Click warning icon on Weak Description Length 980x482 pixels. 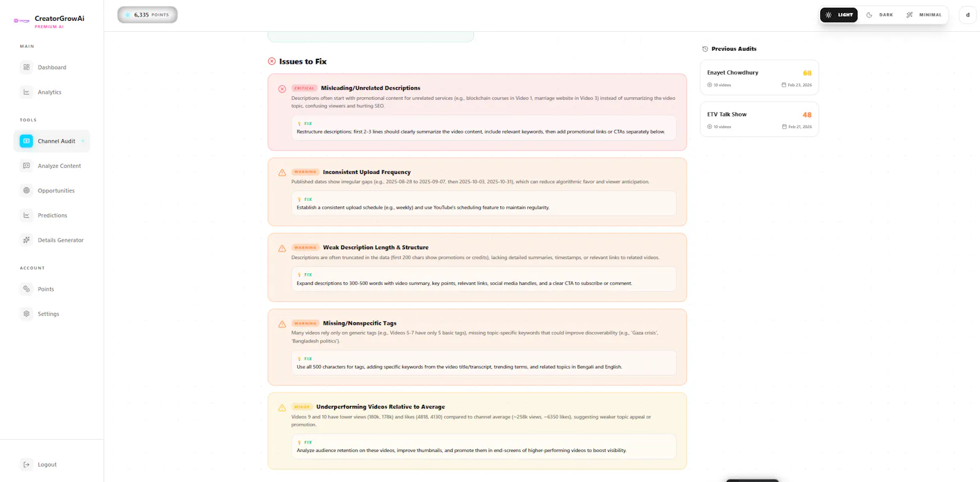[282, 249]
